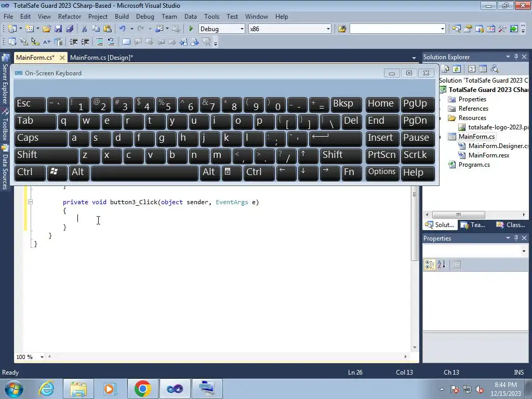Toggle the left Alt key on the keyboard
This screenshot has height=399, width=532.
coord(78,172)
